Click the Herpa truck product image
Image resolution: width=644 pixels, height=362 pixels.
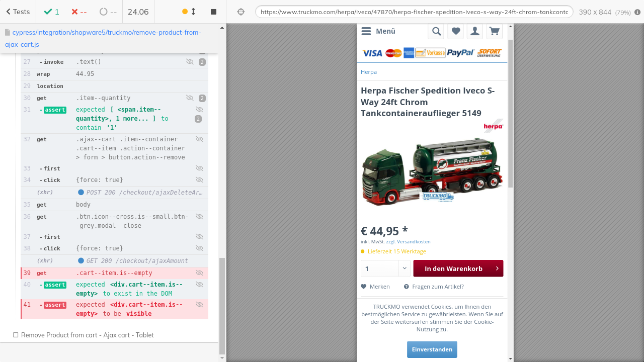[x=432, y=171]
